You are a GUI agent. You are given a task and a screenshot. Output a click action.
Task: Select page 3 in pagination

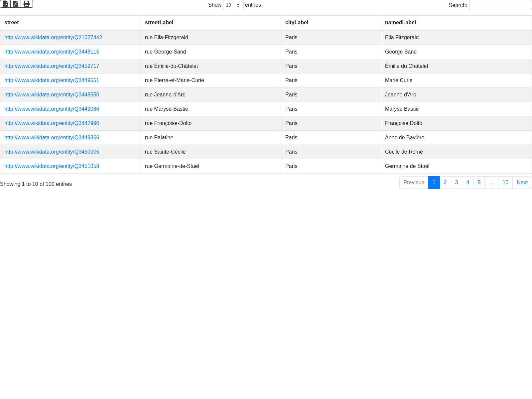(457, 183)
